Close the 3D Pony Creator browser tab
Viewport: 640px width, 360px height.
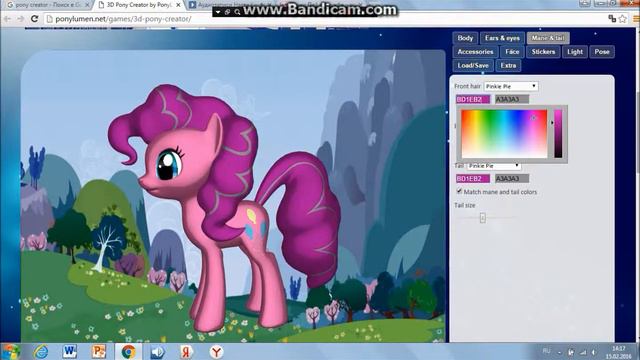coord(178,5)
